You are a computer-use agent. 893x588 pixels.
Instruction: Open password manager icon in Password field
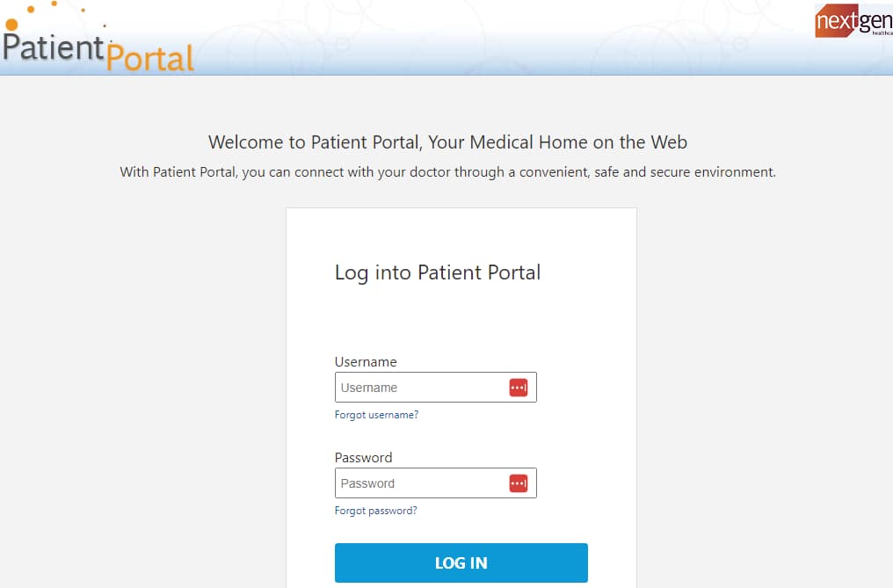(519, 483)
